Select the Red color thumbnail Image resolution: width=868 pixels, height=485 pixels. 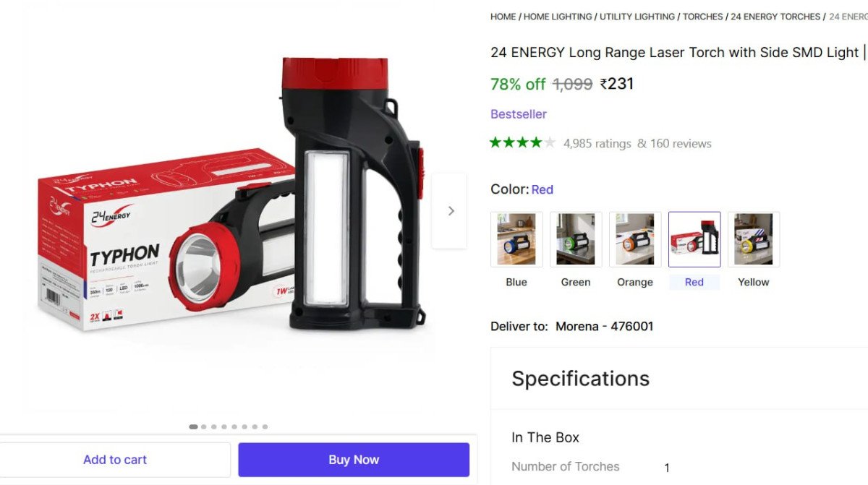pos(694,239)
